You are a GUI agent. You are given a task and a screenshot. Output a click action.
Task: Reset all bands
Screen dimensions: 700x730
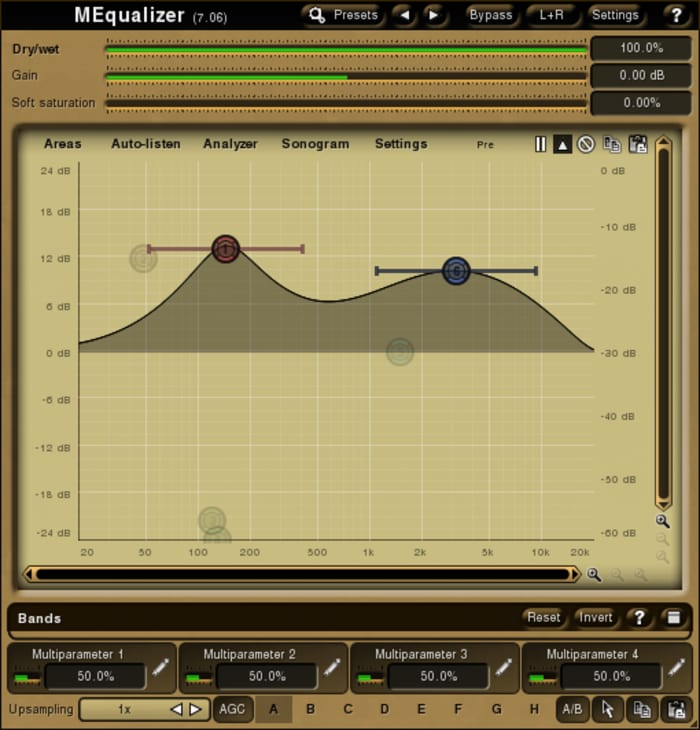[544, 618]
